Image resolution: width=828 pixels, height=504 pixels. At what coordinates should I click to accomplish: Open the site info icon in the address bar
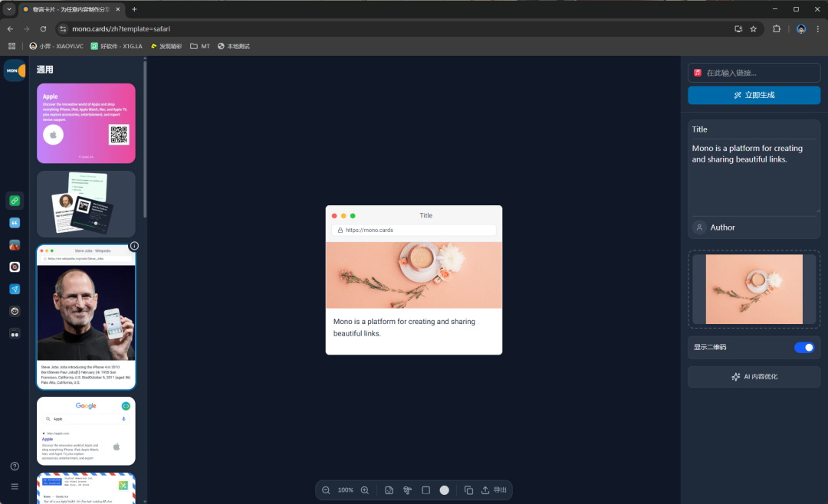pyautogui.click(x=63, y=29)
